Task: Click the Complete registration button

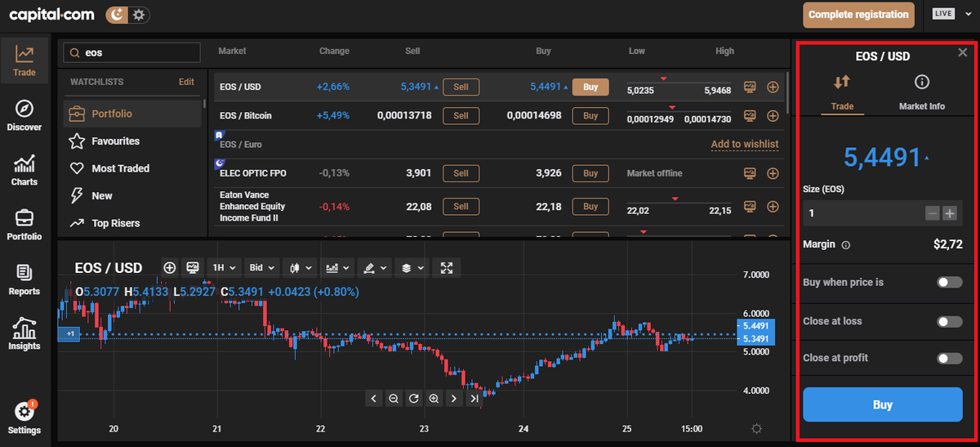Action: [x=858, y=14]
